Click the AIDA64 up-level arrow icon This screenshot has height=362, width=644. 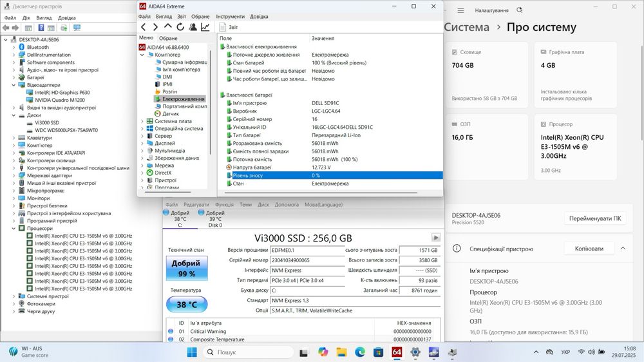(167, 26)
